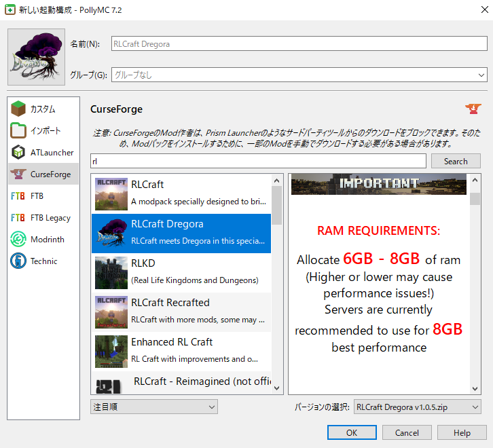Click the modpack list scrollbar thumb
This screenshot has width=493, height=448.
pos(276,205)
